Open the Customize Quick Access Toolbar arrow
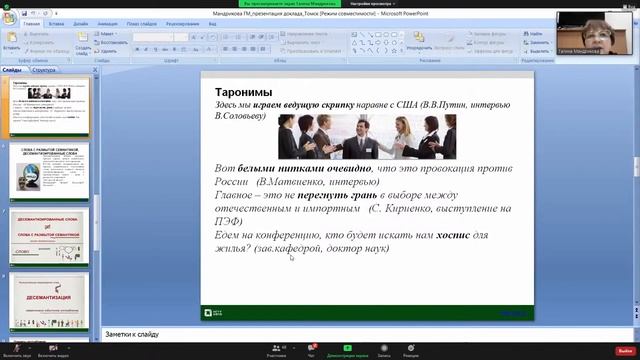 pos(56,13)
